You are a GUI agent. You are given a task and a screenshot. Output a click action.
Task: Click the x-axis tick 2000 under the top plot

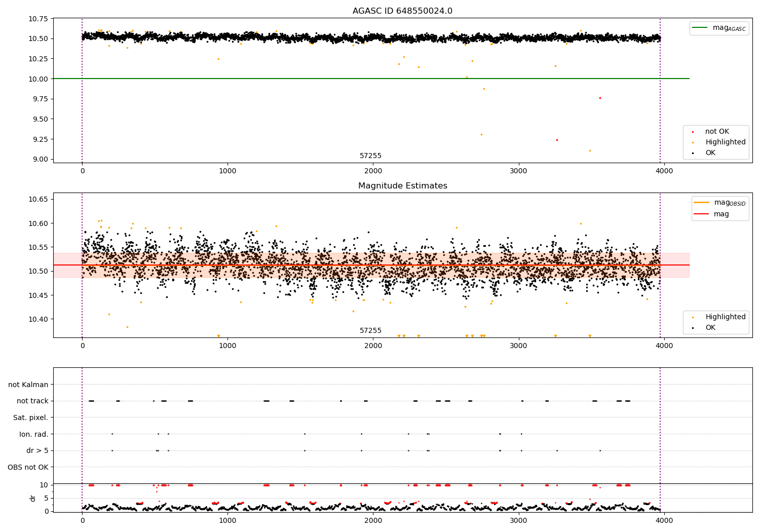coord(373,171)
